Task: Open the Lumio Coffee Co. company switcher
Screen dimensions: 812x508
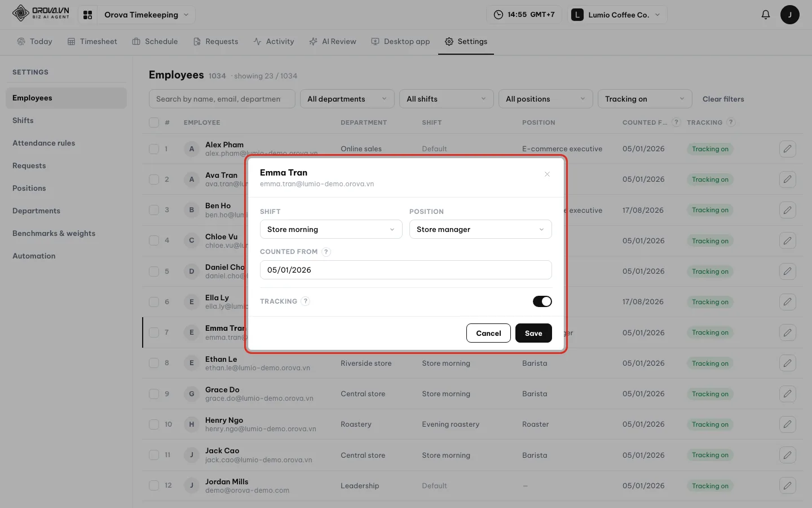Action: tap(617, 15)
